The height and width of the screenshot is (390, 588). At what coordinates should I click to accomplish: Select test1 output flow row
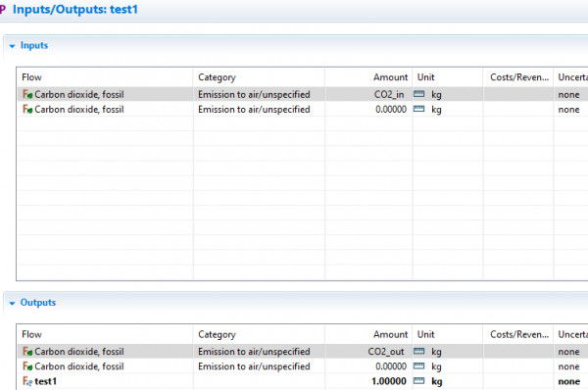pos(303,381)
